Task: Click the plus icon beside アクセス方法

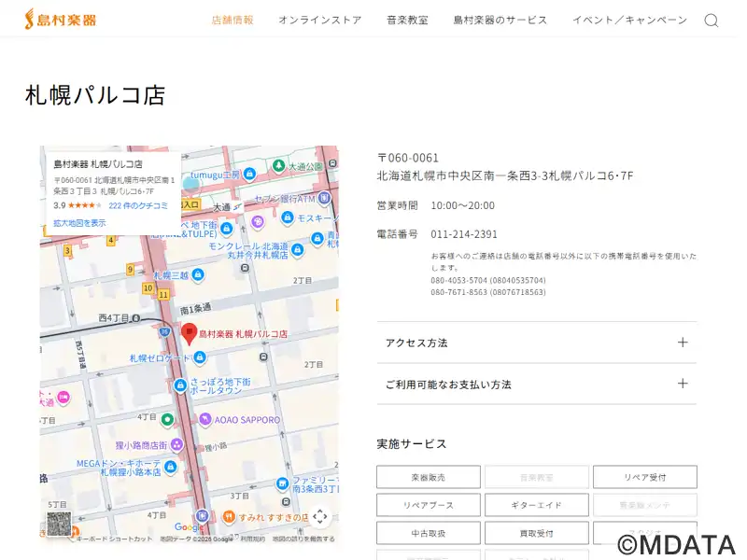Action: 683,343
